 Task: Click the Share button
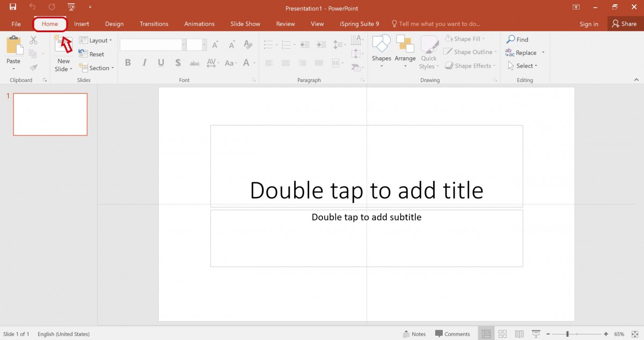pos(625,24)
